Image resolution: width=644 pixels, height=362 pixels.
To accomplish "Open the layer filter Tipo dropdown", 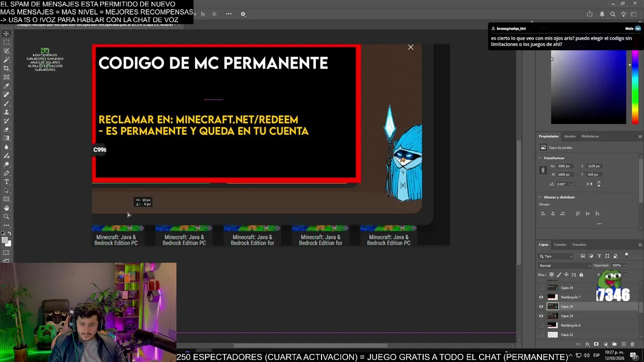I will [555, 256].
